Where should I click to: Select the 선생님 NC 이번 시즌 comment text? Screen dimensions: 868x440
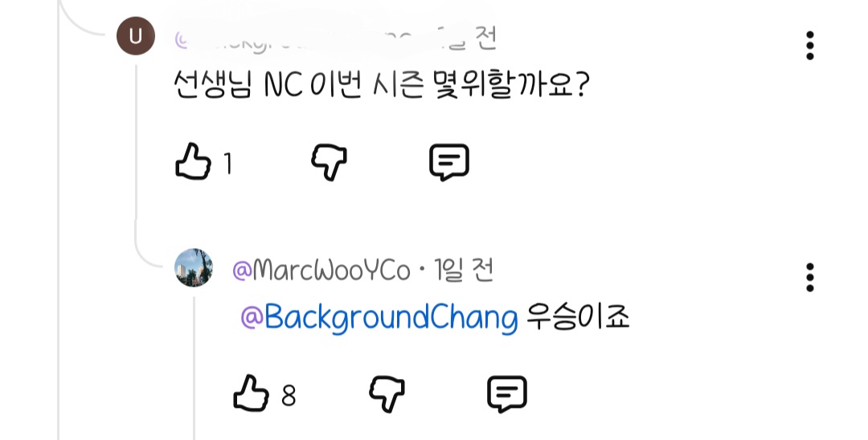pyautogui.click(x=382, y=86)
